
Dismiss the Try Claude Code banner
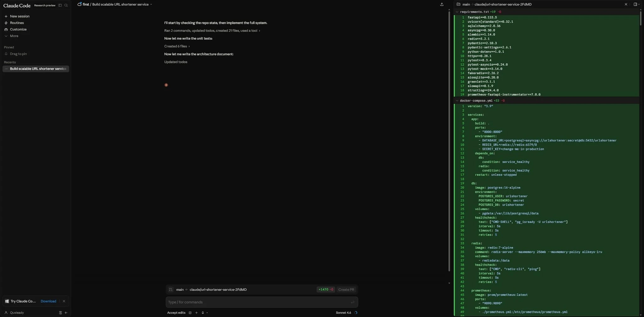point(64,301)
